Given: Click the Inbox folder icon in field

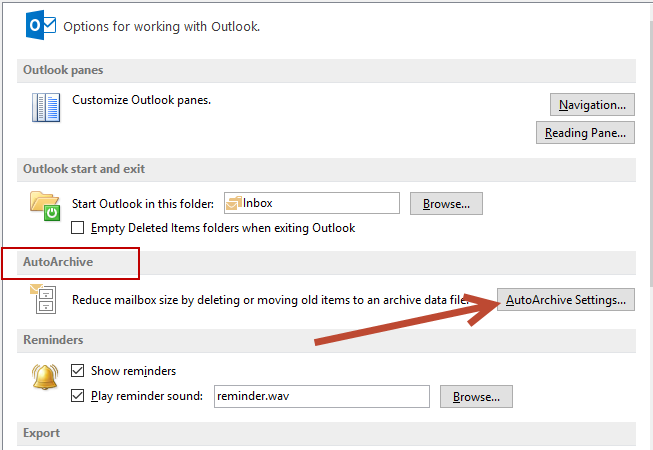Looking at the screenshot, I should [x=234, y=203].
